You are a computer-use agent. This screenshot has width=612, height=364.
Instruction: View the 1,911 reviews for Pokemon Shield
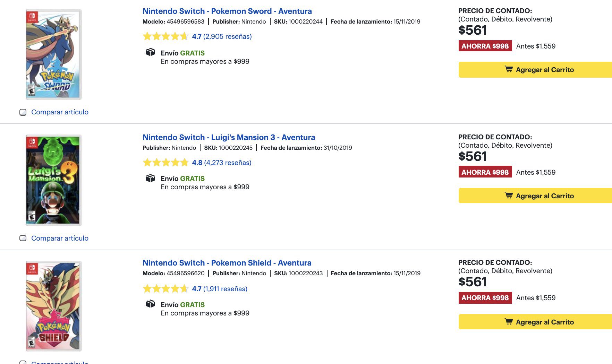click(225, 289)
